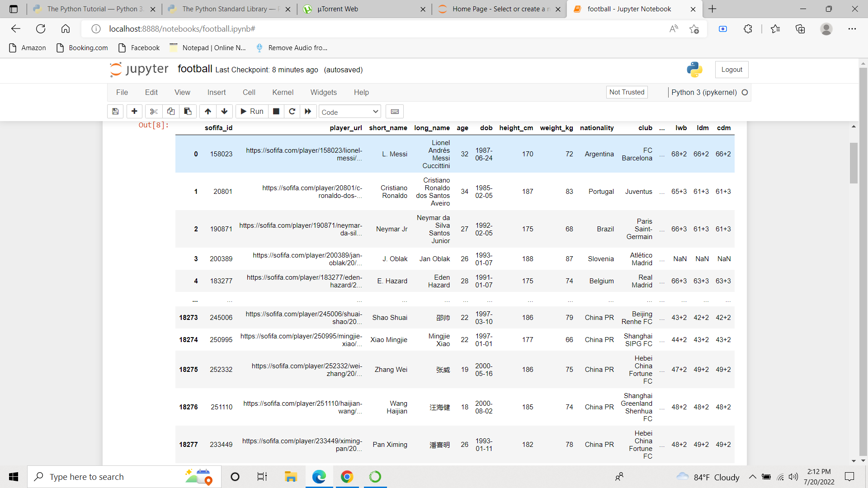
Task: Open Chrome from the taskbar
Action: (x=347, y=476)
